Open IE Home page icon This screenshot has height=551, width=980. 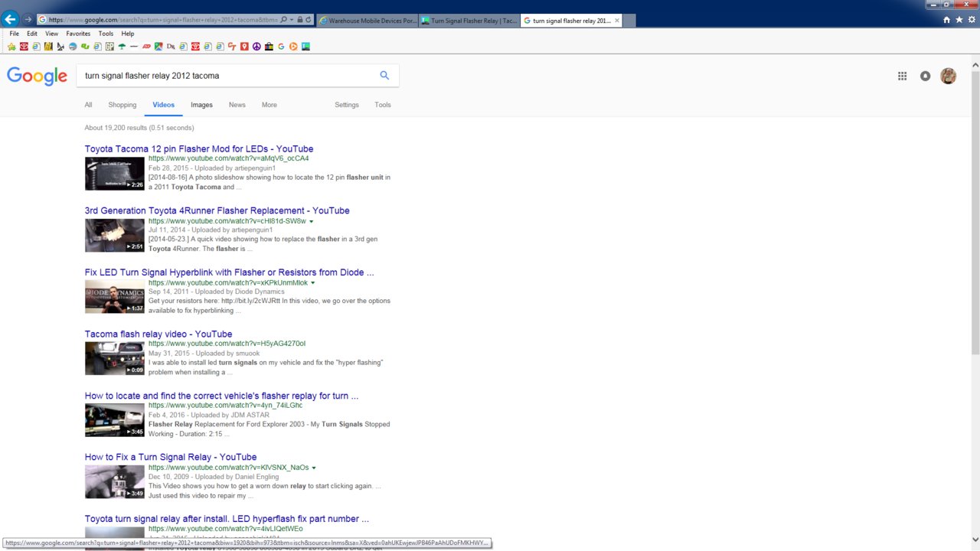[947, 20]
